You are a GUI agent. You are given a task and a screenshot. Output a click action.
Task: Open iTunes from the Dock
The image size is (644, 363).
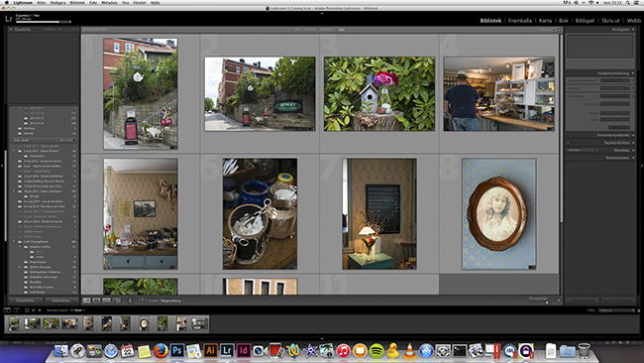344,351
